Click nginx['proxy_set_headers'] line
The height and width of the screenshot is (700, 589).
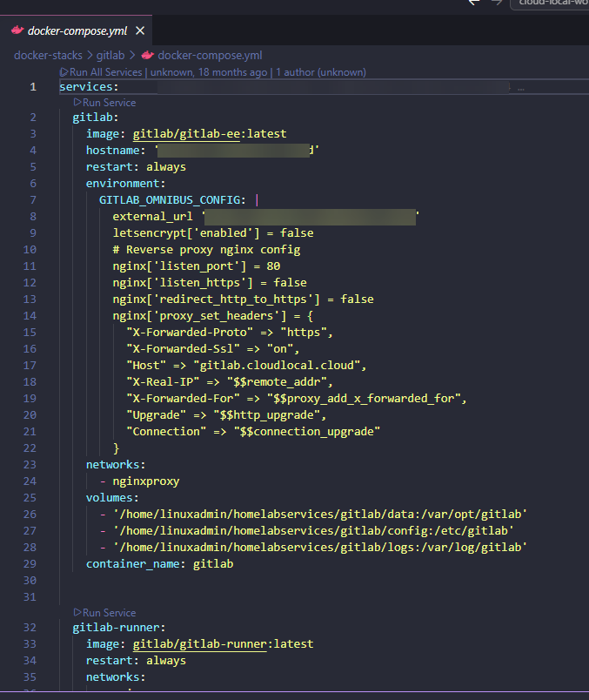pyautogui.click(x=213, y=316)
